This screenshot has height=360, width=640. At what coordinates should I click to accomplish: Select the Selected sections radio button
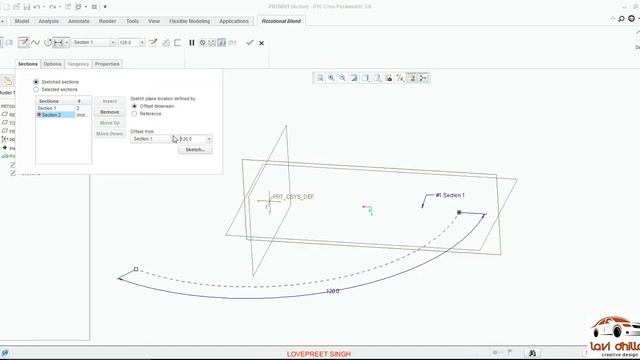[36, 89]
